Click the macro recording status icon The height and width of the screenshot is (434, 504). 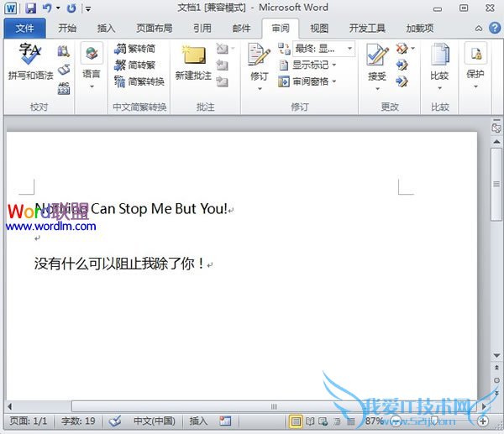click(x=225, y=421)
